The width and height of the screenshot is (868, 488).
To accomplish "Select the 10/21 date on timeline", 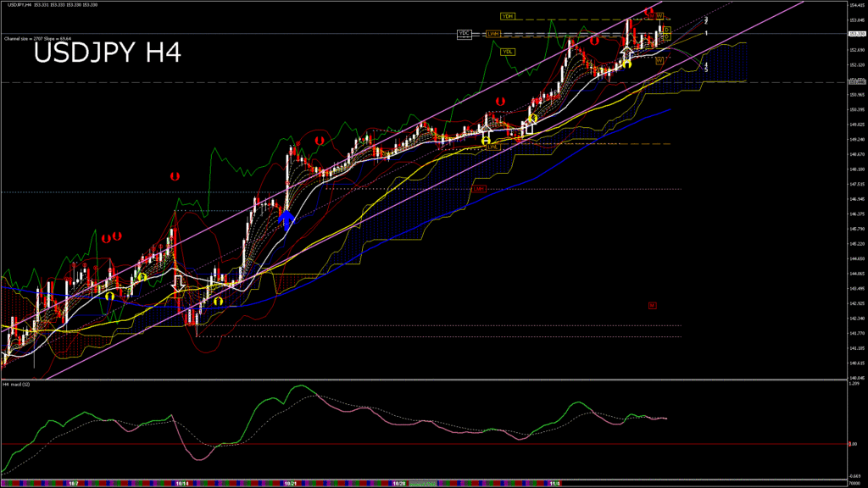I will (x=291, y=483).
